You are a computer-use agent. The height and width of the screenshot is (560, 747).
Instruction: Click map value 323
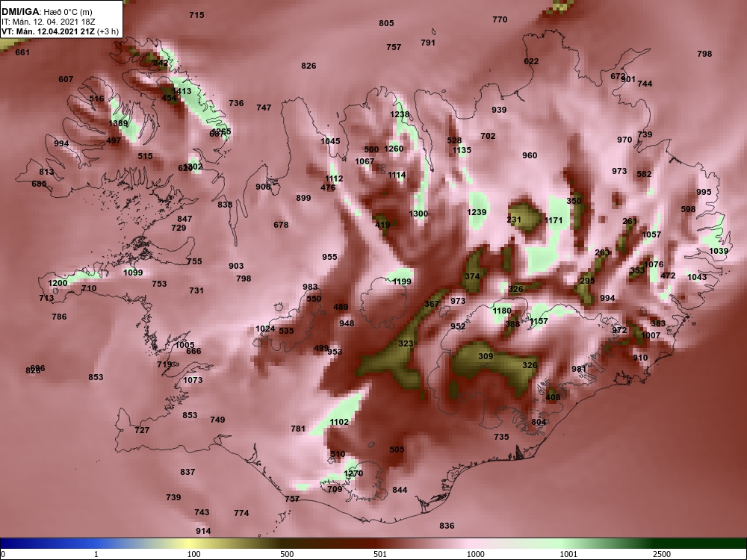(406, 343)
